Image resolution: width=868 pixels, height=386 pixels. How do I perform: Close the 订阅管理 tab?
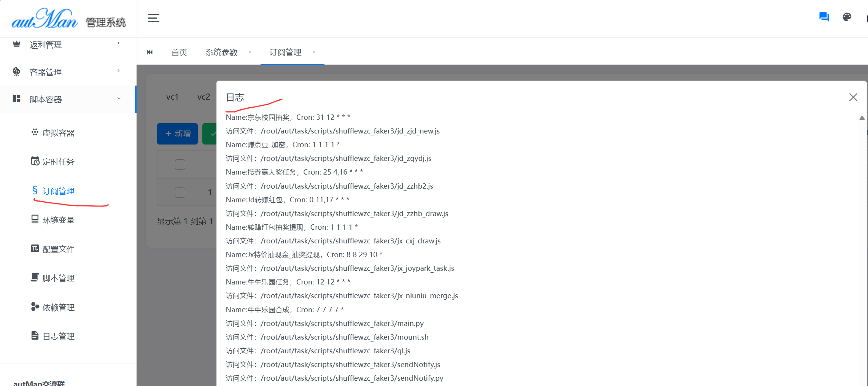pyautogui.click(x=314, y=52)
